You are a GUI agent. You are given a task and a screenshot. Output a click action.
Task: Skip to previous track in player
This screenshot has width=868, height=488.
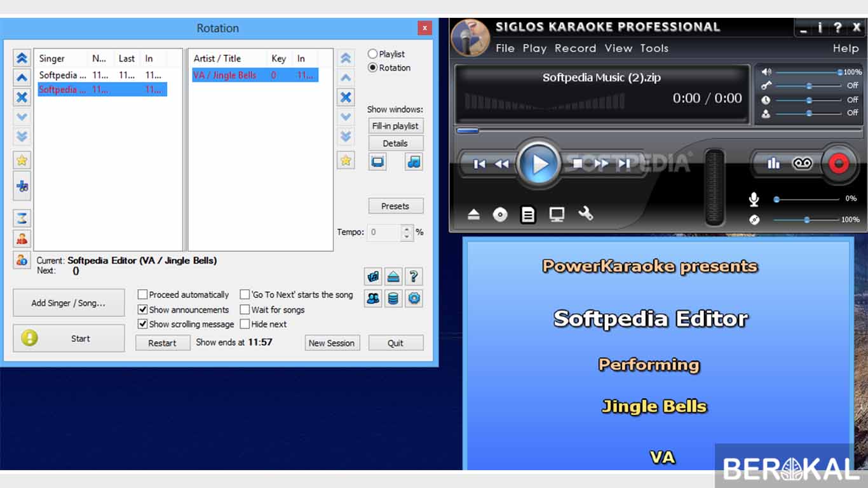[x=480, y=164]
